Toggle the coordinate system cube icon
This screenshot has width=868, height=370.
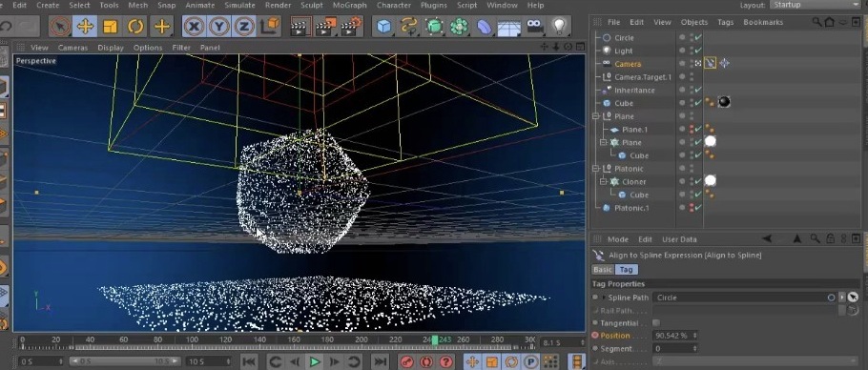click(x=271, y=26)
